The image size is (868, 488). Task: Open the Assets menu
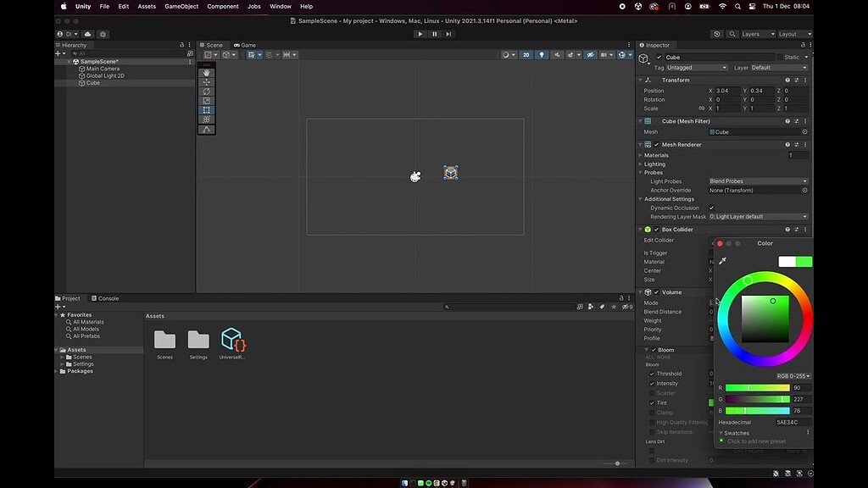click(x=147, y=7)
